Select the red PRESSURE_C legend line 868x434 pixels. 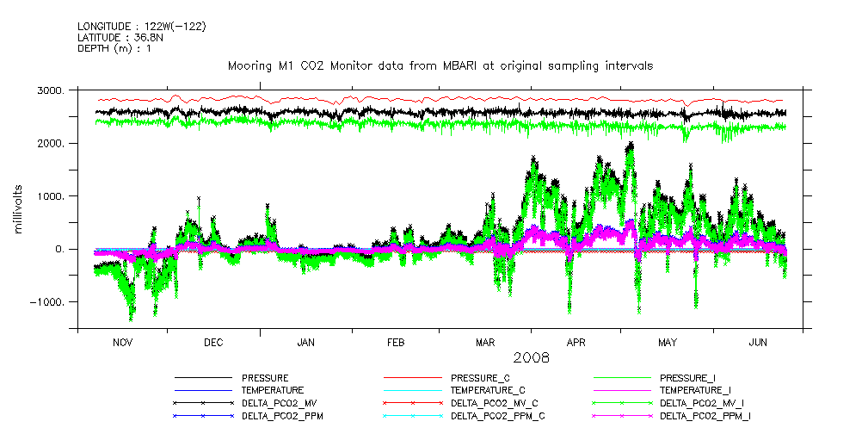tap(412, 378)
